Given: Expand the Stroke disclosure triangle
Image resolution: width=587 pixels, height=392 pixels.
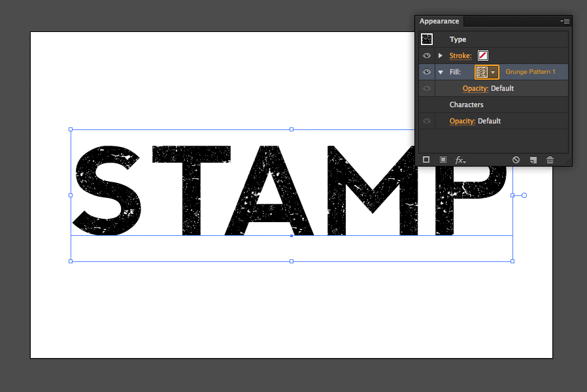Looking at the screenshot, I should (x=440, y=56).
